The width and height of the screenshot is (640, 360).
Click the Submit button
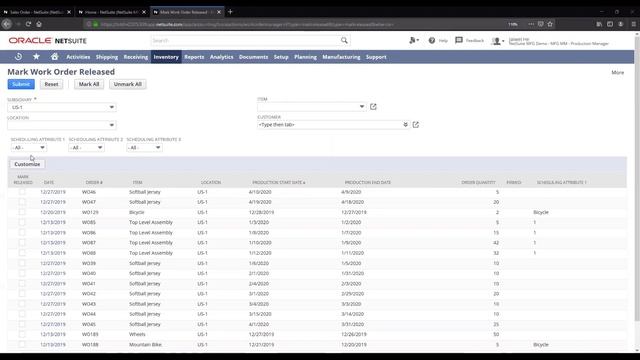[21, 84]
